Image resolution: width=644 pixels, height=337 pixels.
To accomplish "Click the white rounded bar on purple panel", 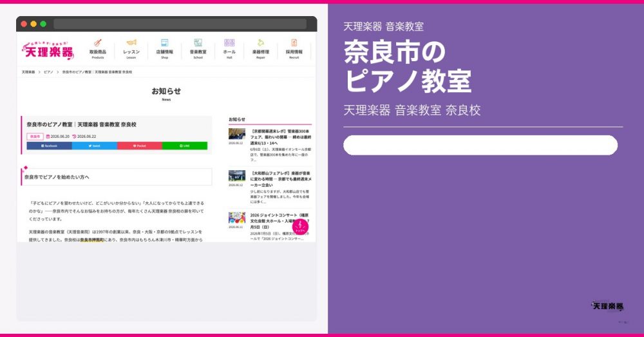I will click(x=480, y=145).
